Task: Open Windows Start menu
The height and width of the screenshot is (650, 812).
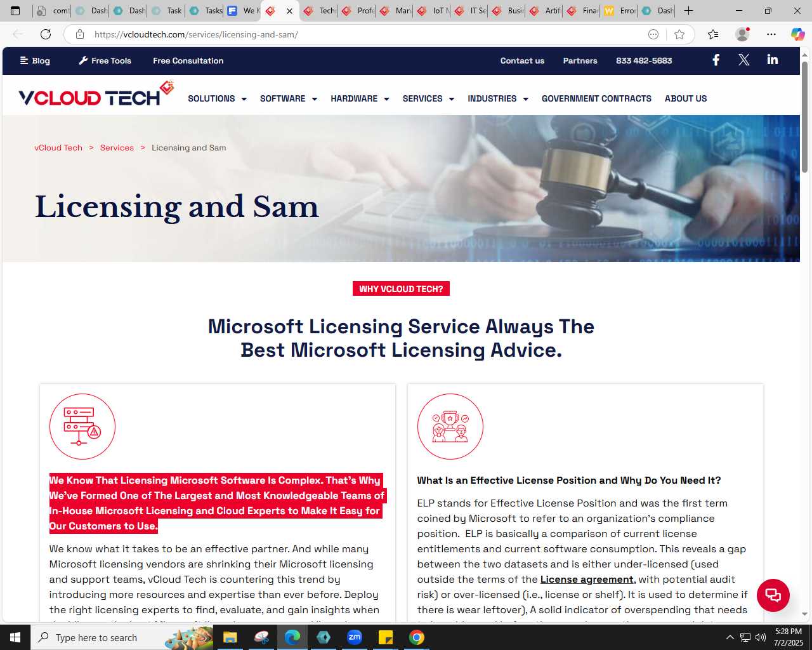Action: coord(15,637)
